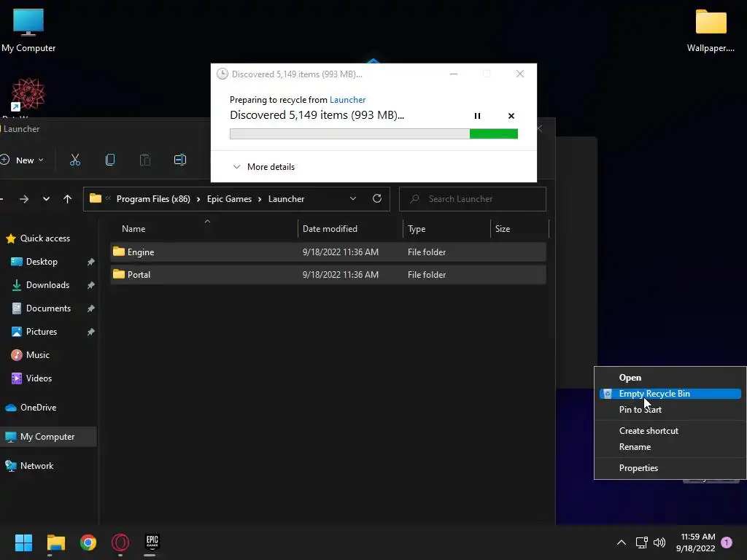The height and width of the screenshot is (560, 747).
Task: Expand Program Files (x86) breadcrumb chevron
Action: 198,199
